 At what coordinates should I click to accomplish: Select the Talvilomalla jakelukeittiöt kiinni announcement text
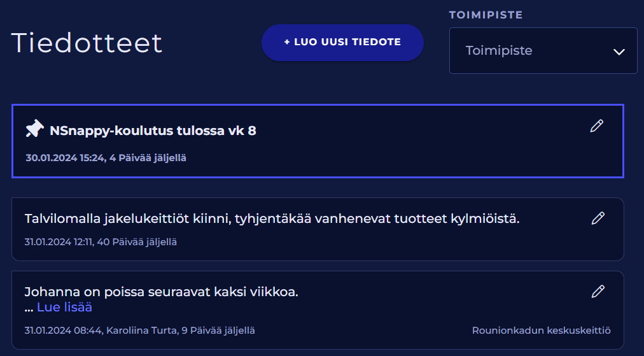[x=272, y=219]
